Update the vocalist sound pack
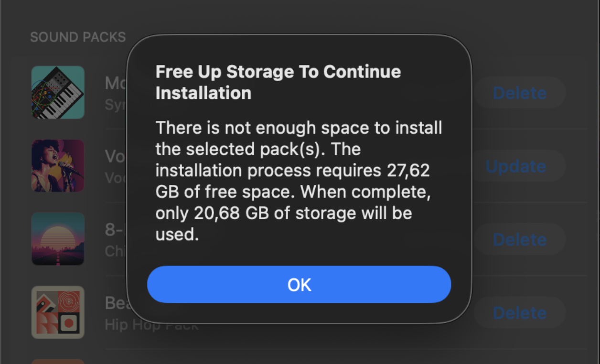 tap(516, 166)
